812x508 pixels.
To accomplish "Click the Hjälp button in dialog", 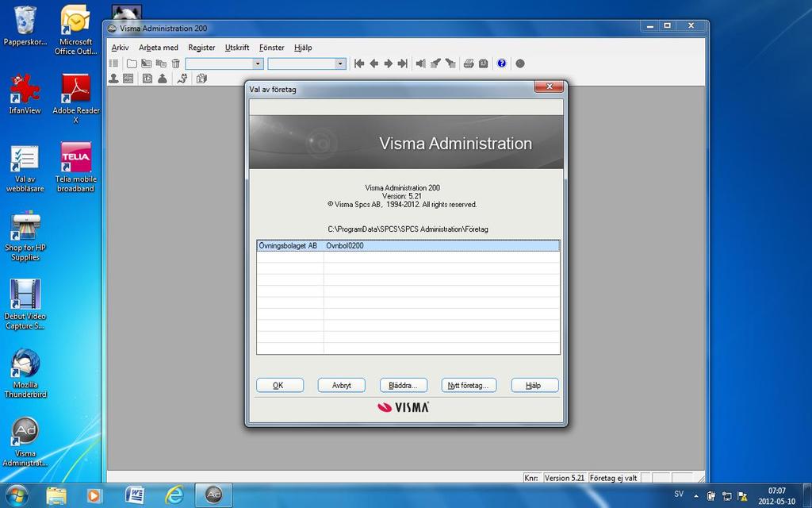I will click(x=534, y=385).
